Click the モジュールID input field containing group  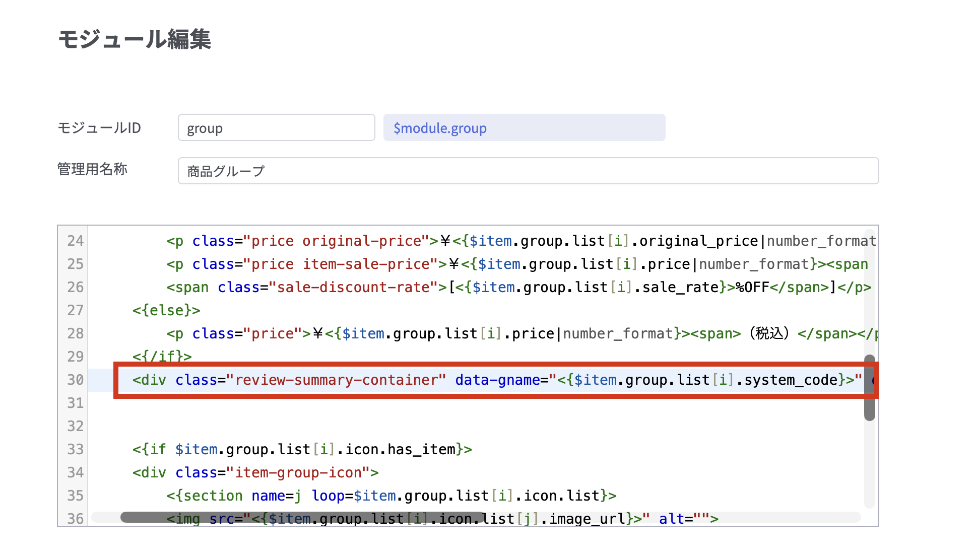pos(276,128)
